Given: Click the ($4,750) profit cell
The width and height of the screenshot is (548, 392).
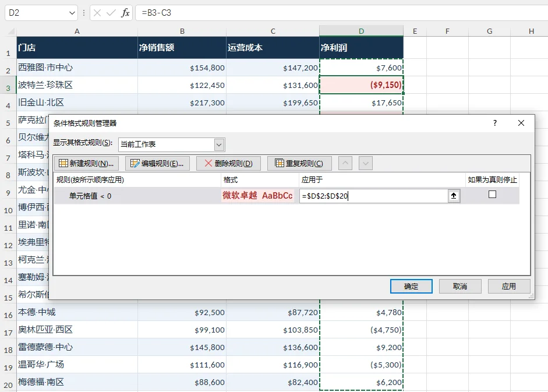Looking at the screenshot, I should pyautogui.click(x=362, y=330).
